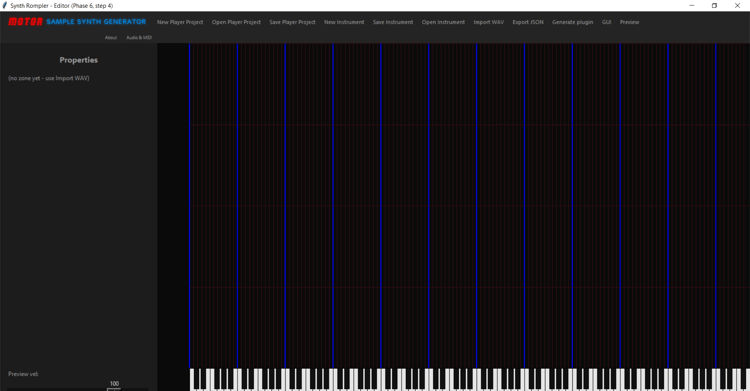Restore down the editor window
Screen dimensions: 750x391
714,6
